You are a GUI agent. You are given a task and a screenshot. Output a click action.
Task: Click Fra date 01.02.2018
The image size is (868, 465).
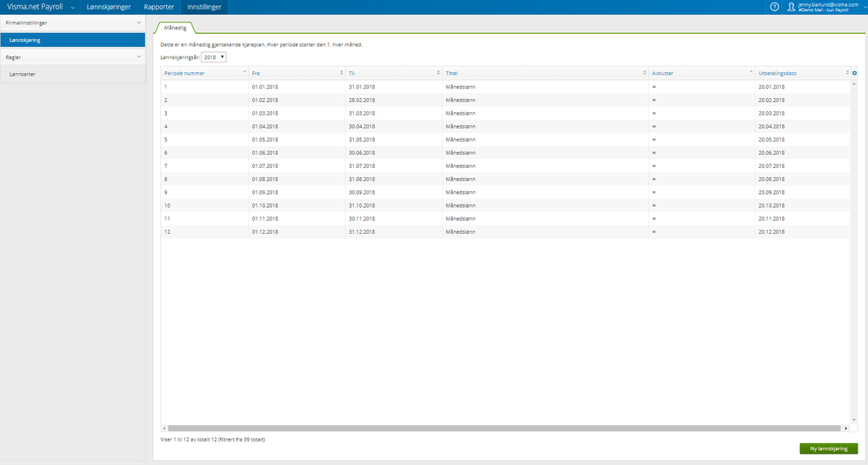coord(265,100)
